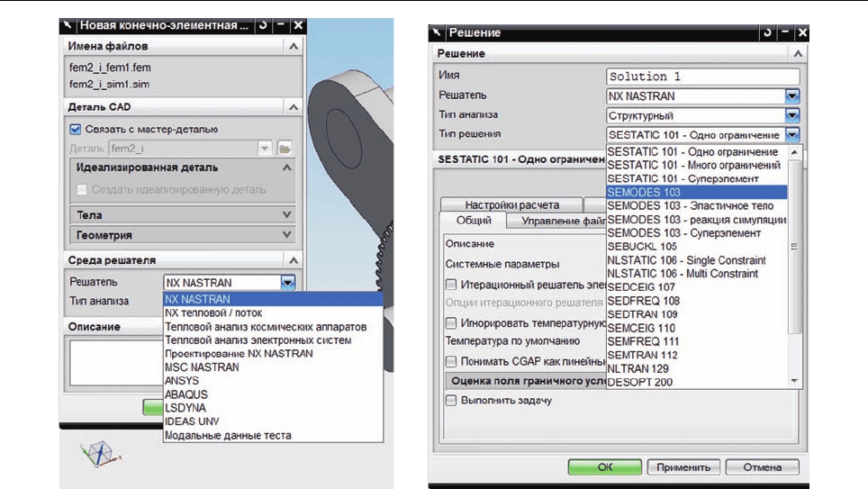This screenshot has height=489, width=868.
Task: Open the Настройки расчета tab
Action: (x=511, y=205)
